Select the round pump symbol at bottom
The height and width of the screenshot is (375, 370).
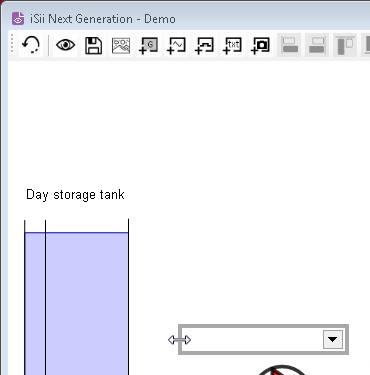pyautogui.click(x=282, y=370)
